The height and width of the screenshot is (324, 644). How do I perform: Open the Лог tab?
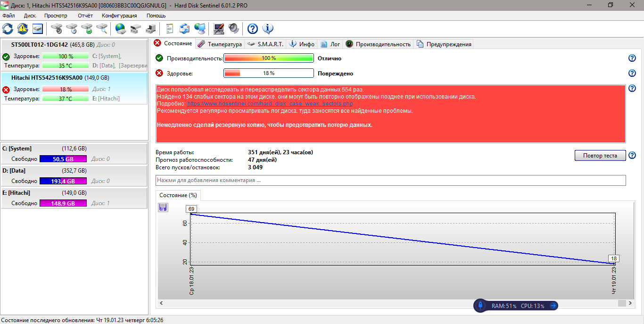(x=330, y=44)
